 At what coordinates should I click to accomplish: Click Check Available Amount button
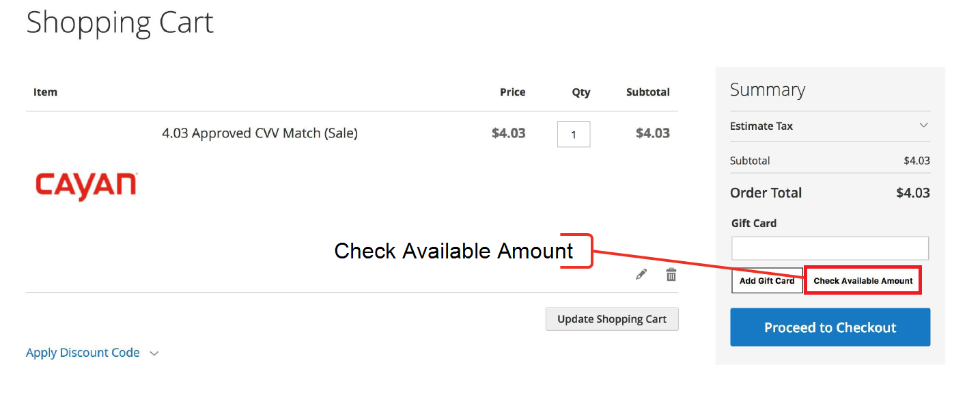click(863, 281)
